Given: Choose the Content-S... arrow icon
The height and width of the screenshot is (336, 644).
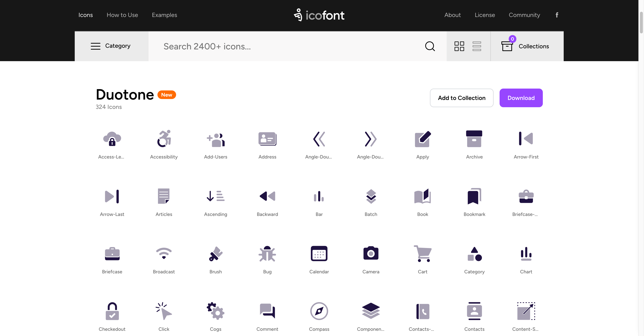Looking at the screenshot, I should [526, 311].
